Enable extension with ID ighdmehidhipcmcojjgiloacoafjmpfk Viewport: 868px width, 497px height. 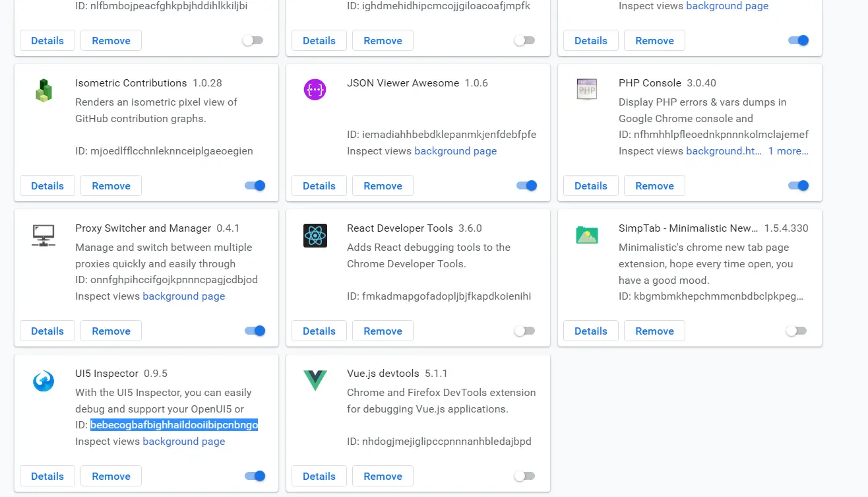(524, 40)
